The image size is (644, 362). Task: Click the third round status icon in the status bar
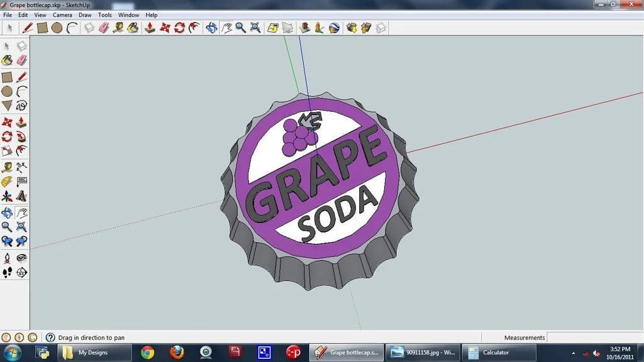(33, 337)
